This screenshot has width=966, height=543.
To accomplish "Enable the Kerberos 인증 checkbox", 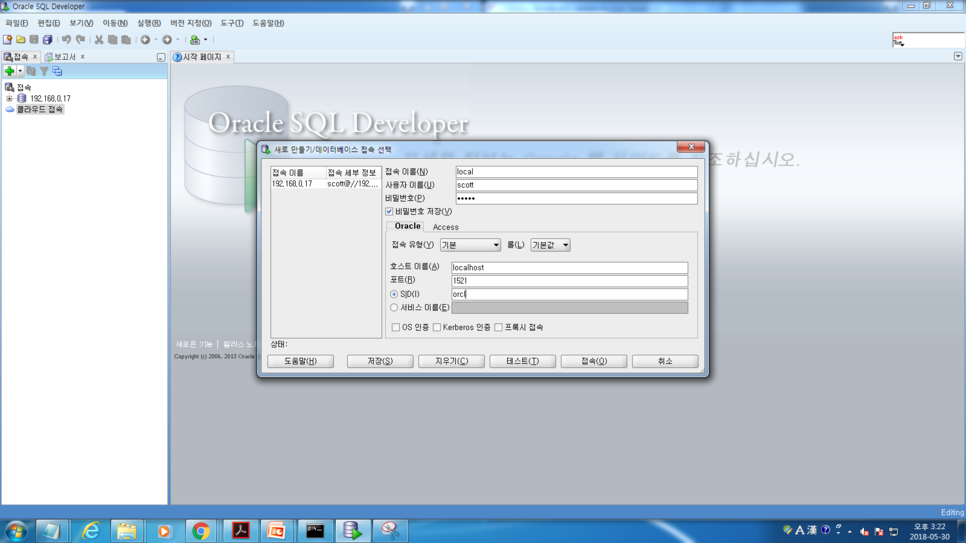I will tap(437, 327).
